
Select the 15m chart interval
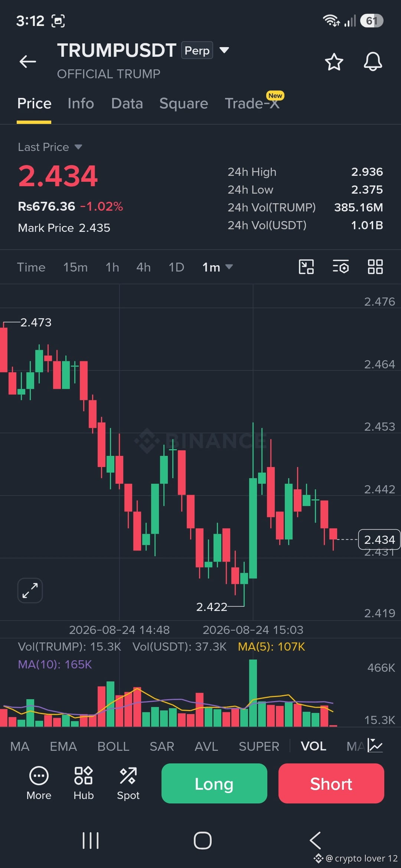[x=75, y=267]
